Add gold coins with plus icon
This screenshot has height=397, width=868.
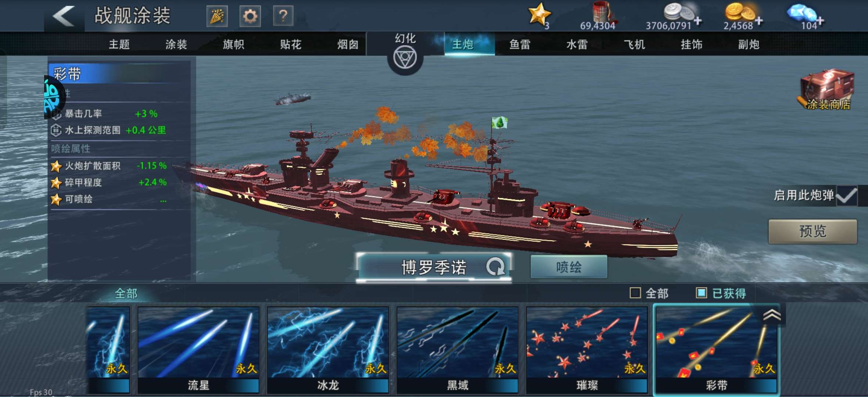(x=759, y=21)
